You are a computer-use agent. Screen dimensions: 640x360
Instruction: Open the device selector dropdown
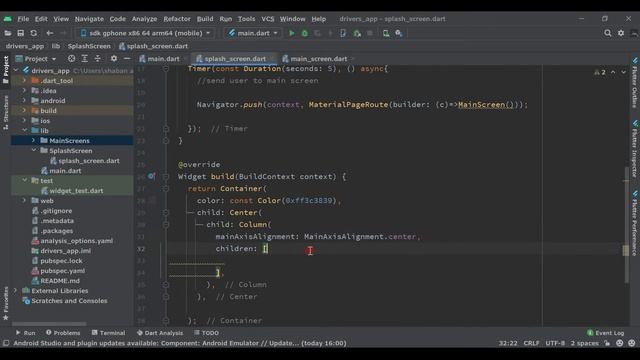145,33
